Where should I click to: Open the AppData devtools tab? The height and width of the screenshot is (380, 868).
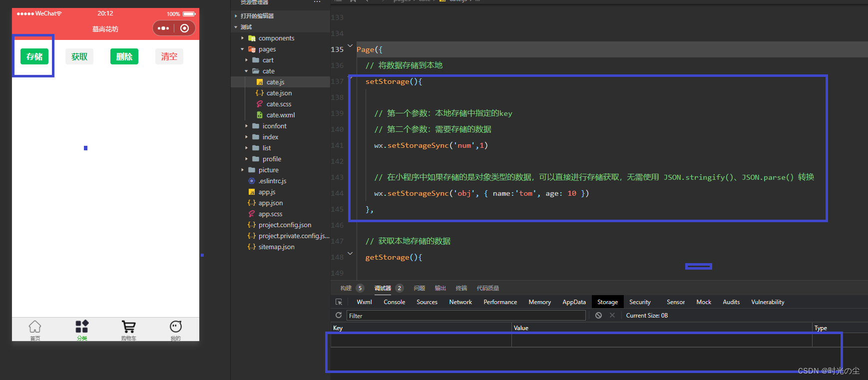(x=574, y=302)
